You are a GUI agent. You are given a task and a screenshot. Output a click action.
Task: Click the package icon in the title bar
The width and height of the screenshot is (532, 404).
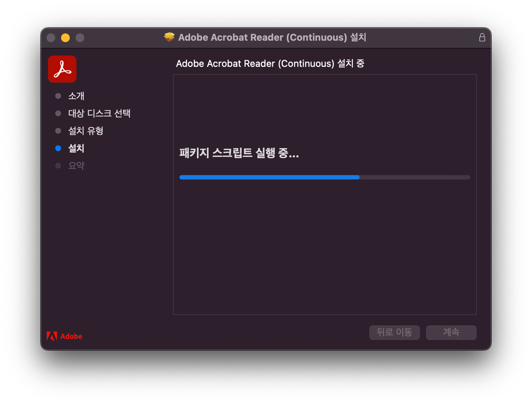click(x=169, y=37)
